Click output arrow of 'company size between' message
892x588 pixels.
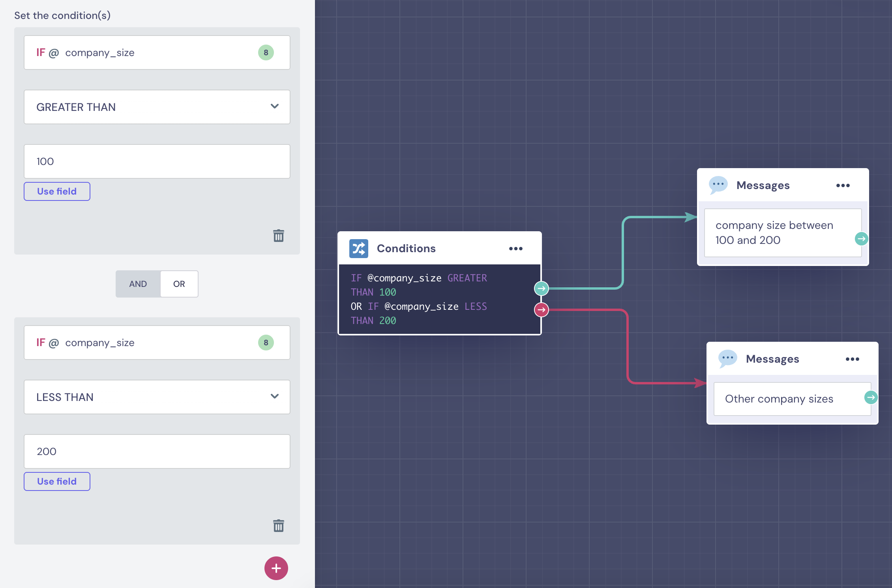[861, 239]
